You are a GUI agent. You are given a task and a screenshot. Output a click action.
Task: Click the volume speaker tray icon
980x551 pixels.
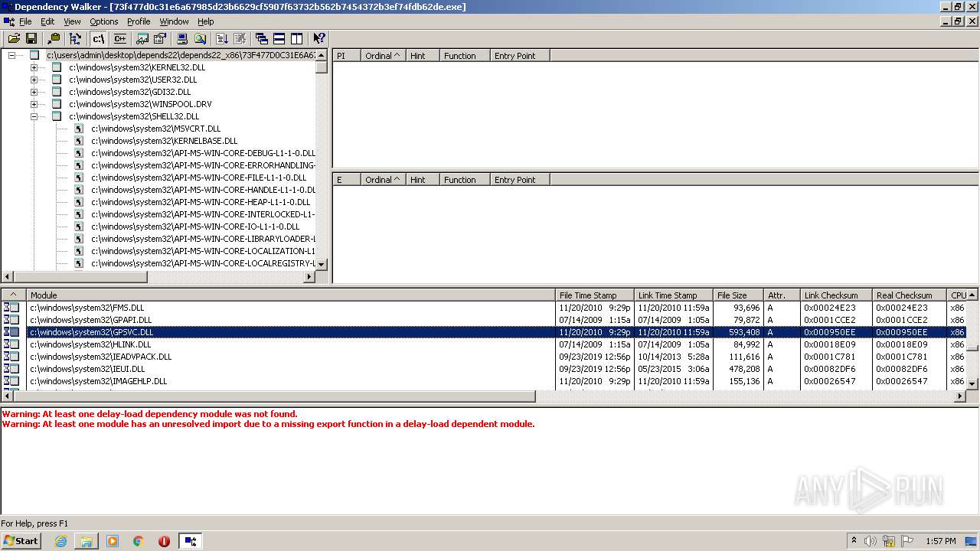point(871,541)
